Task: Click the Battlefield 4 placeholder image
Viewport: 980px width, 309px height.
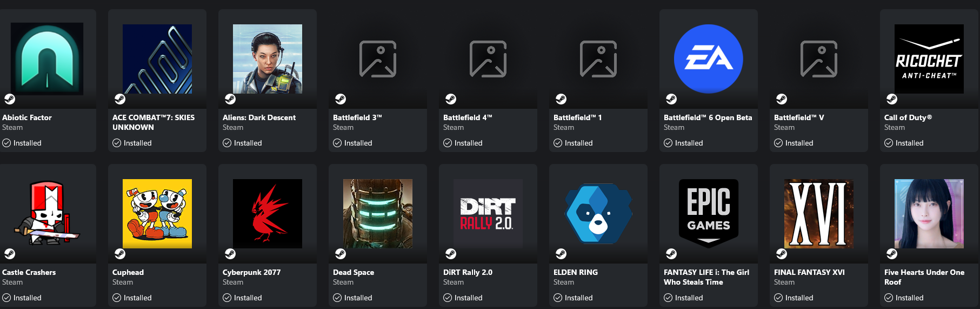Action: coord(488,59)
